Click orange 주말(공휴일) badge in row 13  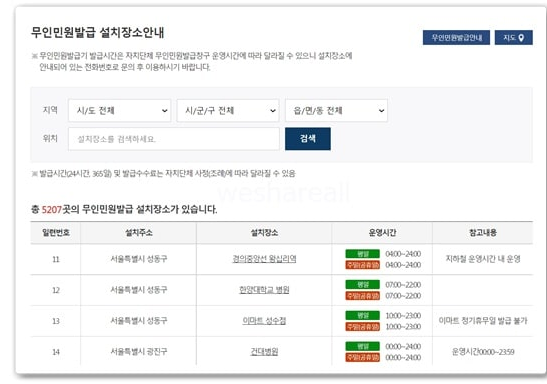pos(363,326)
